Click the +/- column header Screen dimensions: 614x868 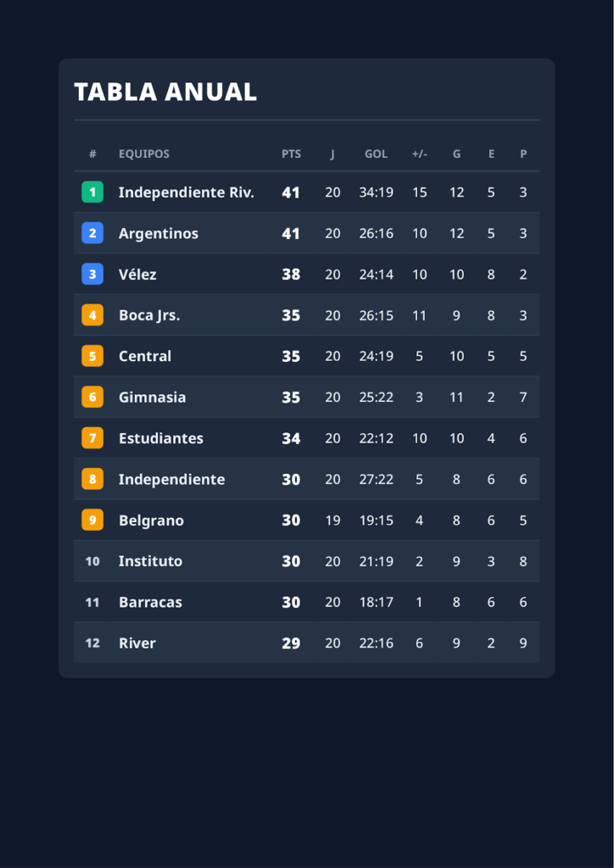pos(420,154)
